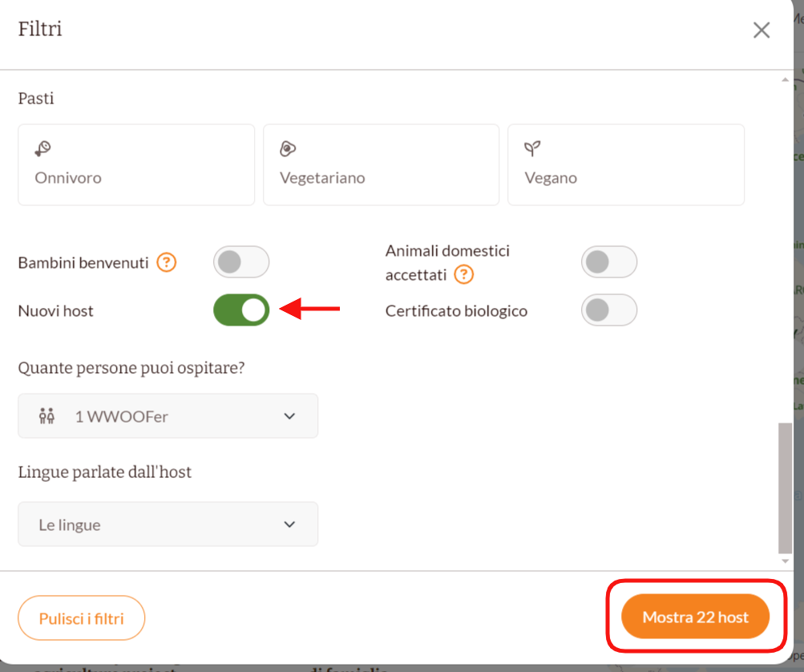804x672 pixels.
Task: Click the scrollbar up arrow
Action: [785, 79]
